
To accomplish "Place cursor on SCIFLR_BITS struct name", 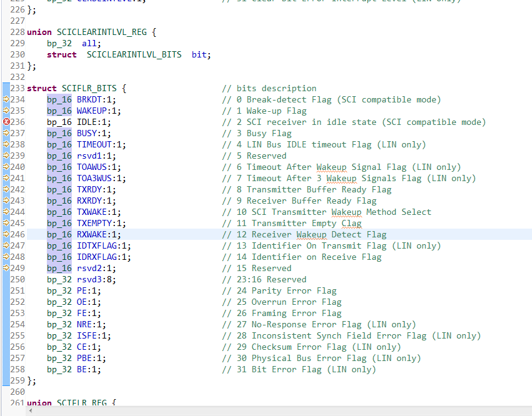I will [x=89, y=89].
